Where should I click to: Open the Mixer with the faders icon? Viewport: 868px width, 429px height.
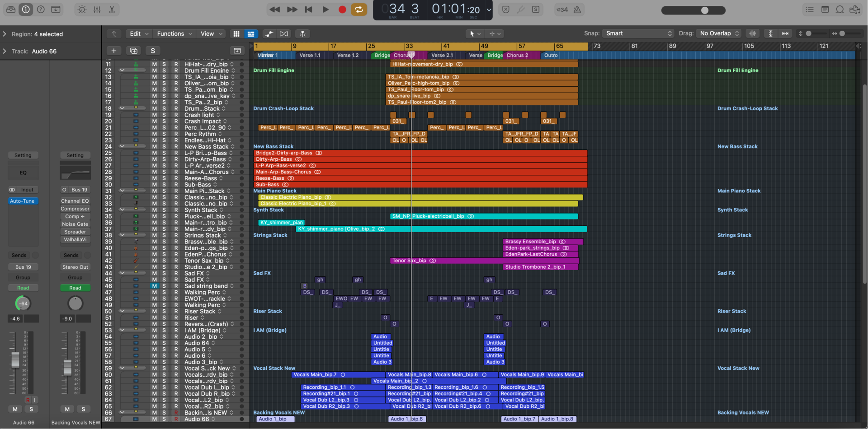97,9
